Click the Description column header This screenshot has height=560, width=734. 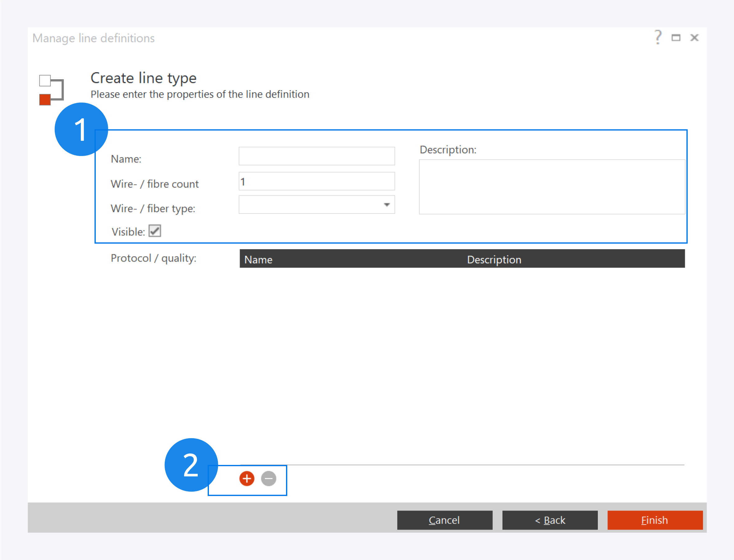tap(494, 259)
